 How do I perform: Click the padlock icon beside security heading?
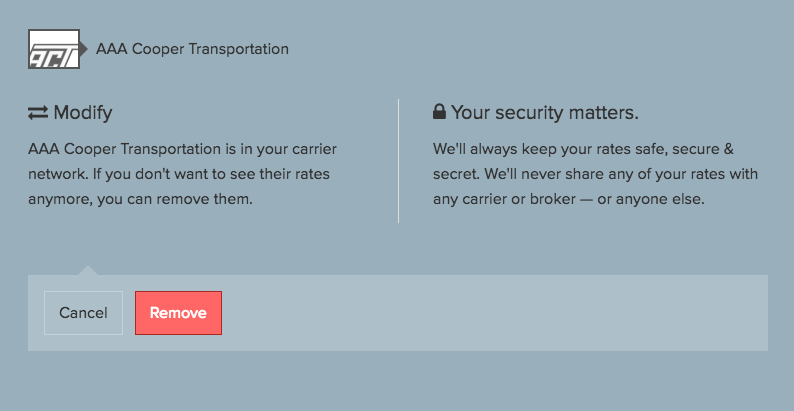coord(439,112)
